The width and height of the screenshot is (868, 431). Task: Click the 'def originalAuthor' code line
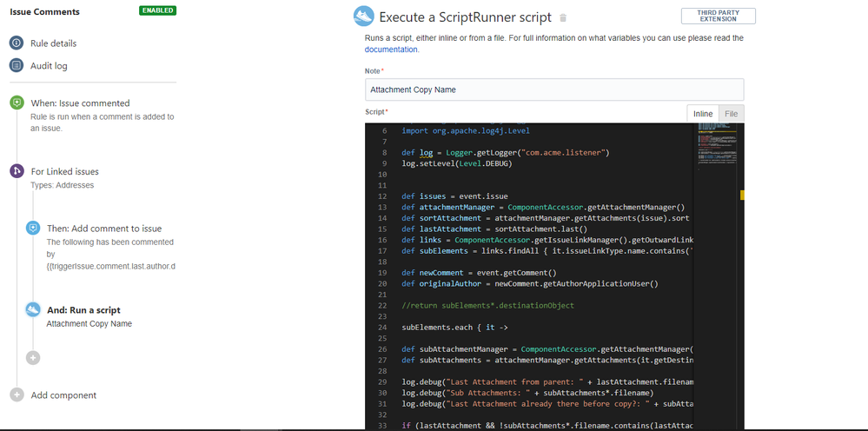coord(530,284)
